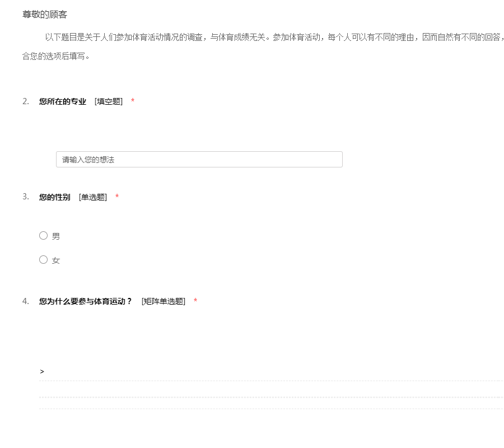Click the 男 option label text
Viewport: 504px width, 448px height.
pos(56,236)
